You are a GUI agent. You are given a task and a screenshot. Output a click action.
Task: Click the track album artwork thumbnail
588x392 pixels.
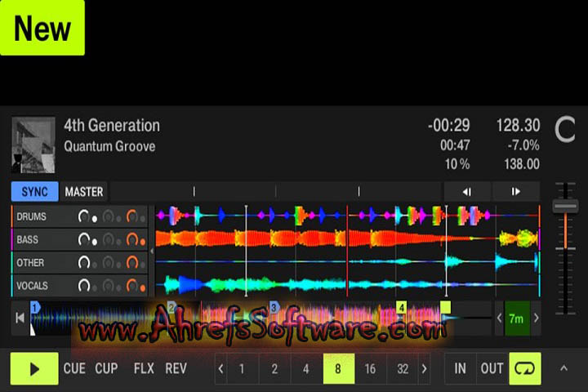pyautogui.click(x=33, y=145)
